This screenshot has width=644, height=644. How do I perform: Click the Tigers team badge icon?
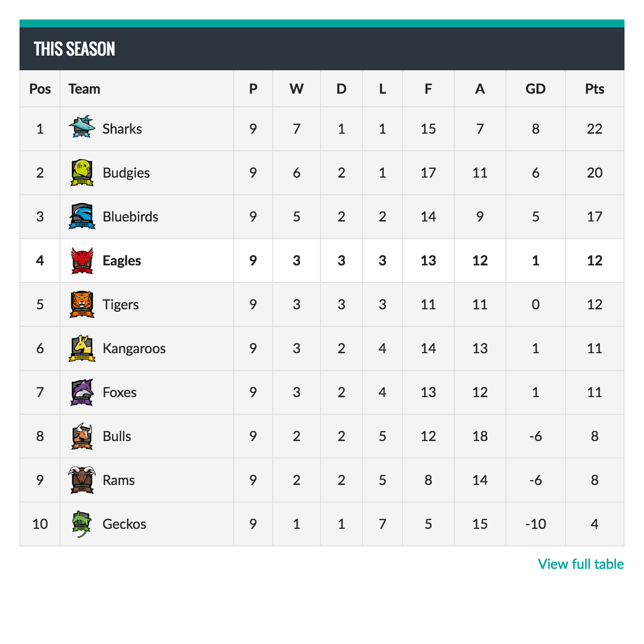(x=81, y=304)
